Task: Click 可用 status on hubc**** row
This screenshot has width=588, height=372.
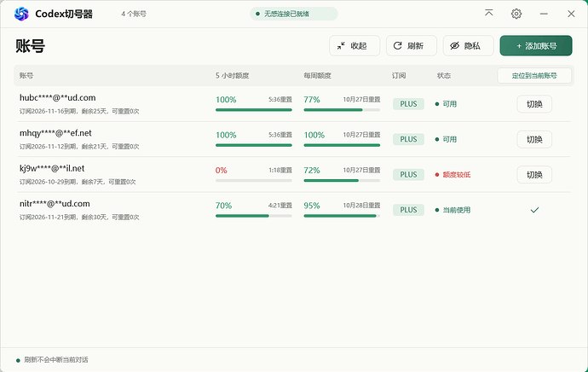Action: [446, 104]
